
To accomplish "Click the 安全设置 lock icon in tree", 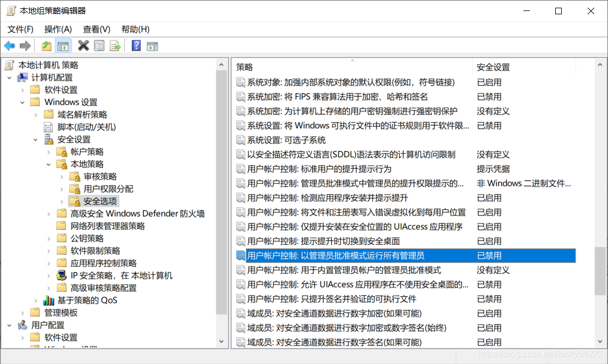I will 48,139.
